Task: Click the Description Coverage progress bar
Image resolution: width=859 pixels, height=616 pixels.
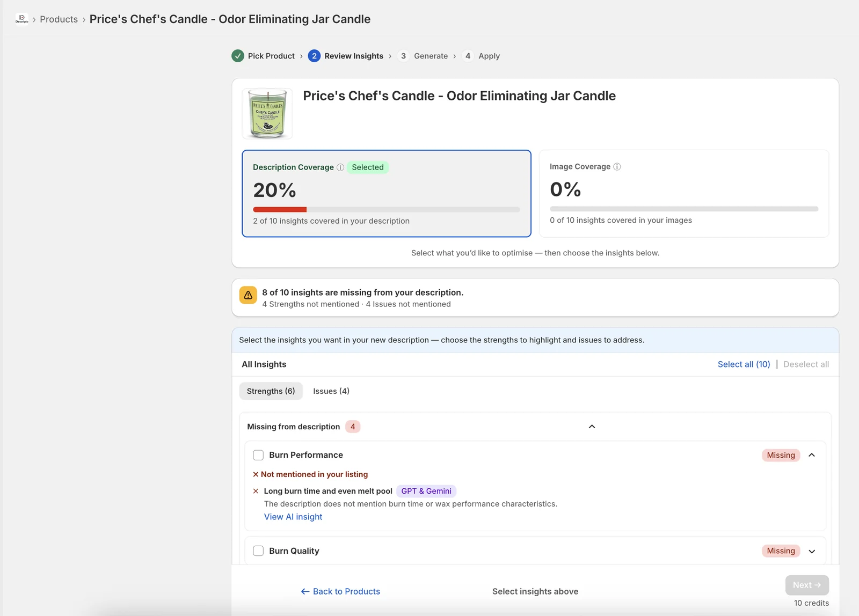Action: tap(387, 209)
